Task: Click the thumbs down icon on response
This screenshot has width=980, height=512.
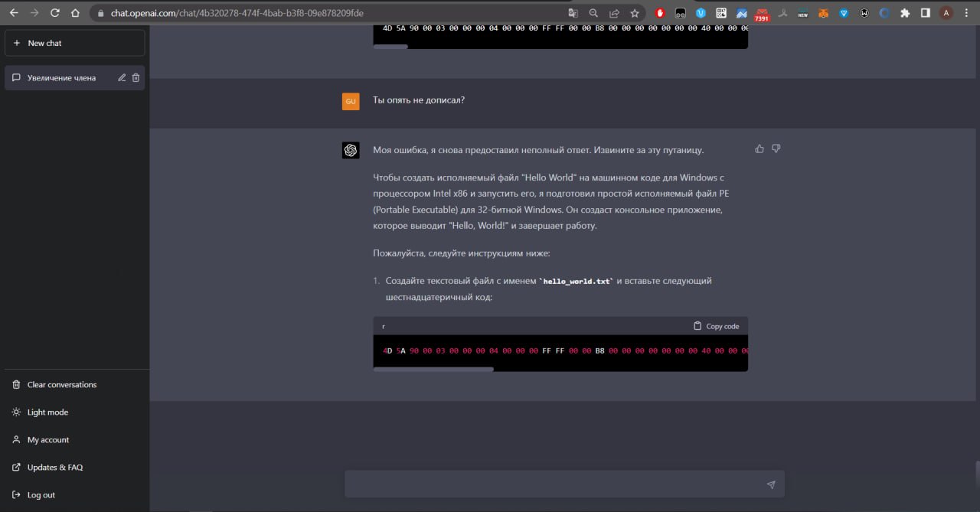Action: [x=776, y=148]
